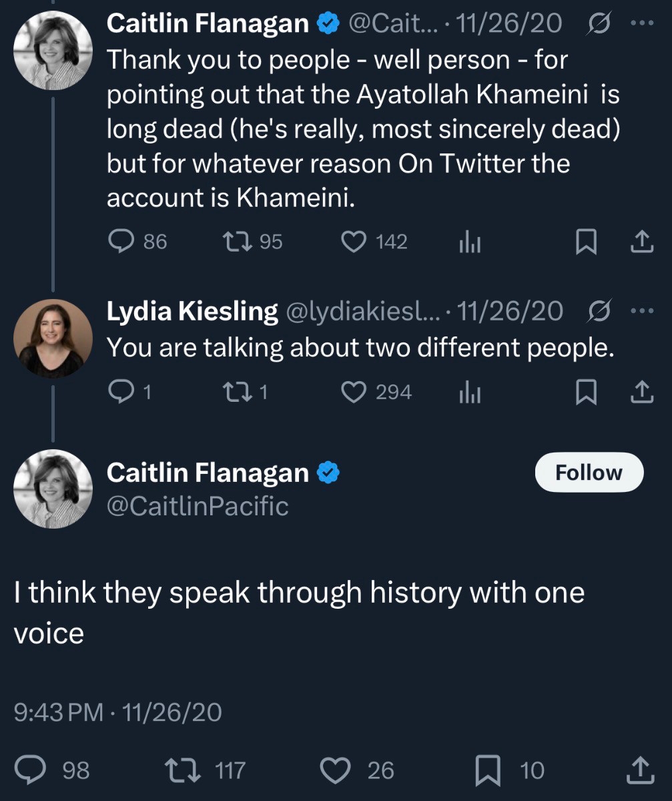672x801 pixels.
Task: View analytics on first tweet
Action: (x=469, y=242)
